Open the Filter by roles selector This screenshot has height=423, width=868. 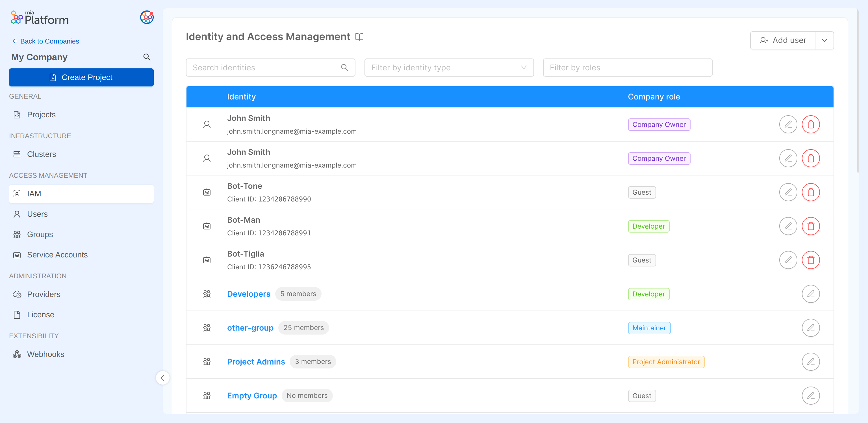(627, 68)
